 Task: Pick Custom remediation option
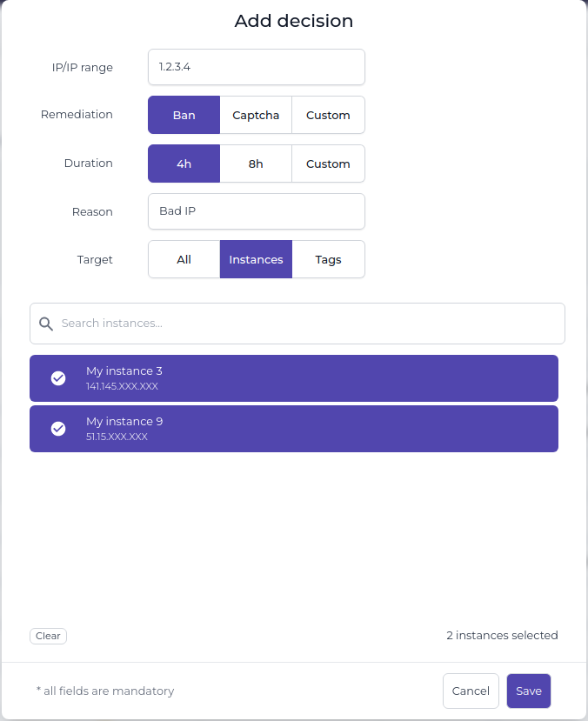[x=328, y=115]
